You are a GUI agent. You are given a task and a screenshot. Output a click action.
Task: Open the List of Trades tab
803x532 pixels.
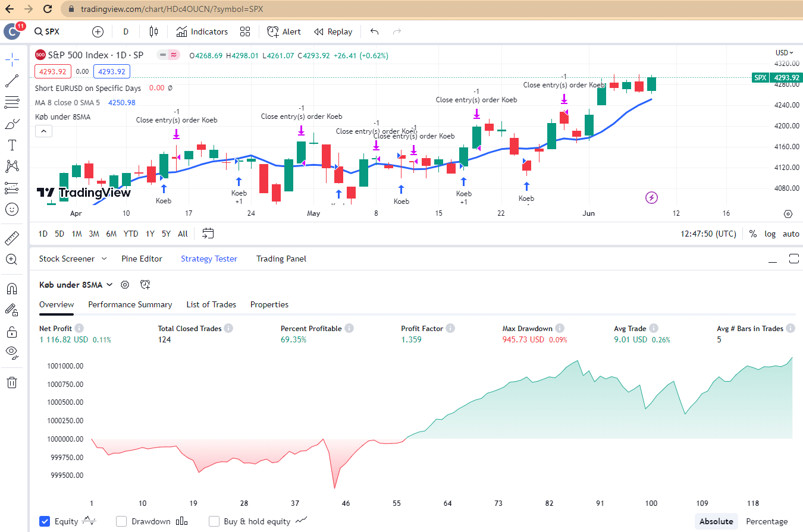coord(211,304)
